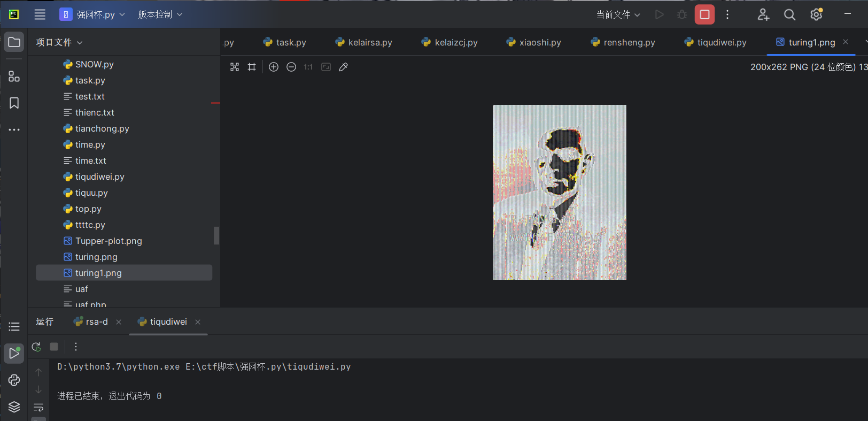Switch to the task.py editor tab

click(285, 42)
